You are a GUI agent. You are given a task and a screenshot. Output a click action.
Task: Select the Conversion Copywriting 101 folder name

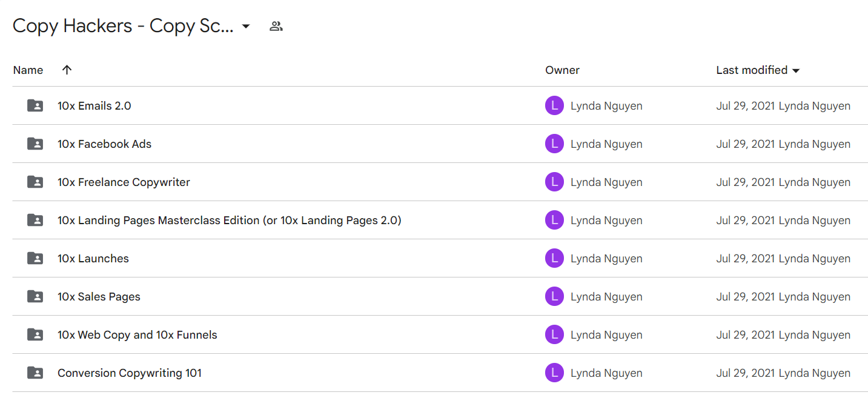click(x=130, y=373)
